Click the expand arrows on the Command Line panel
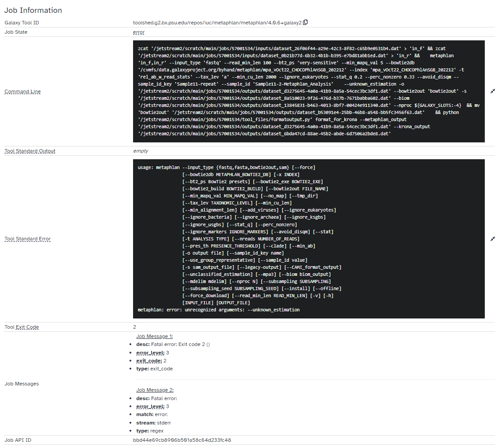The image size is (495, 448). coord(492,92)
